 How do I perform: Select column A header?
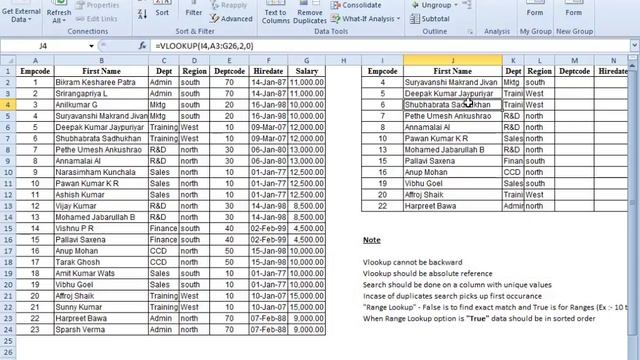pyautogui.click(x=35, y=60)
